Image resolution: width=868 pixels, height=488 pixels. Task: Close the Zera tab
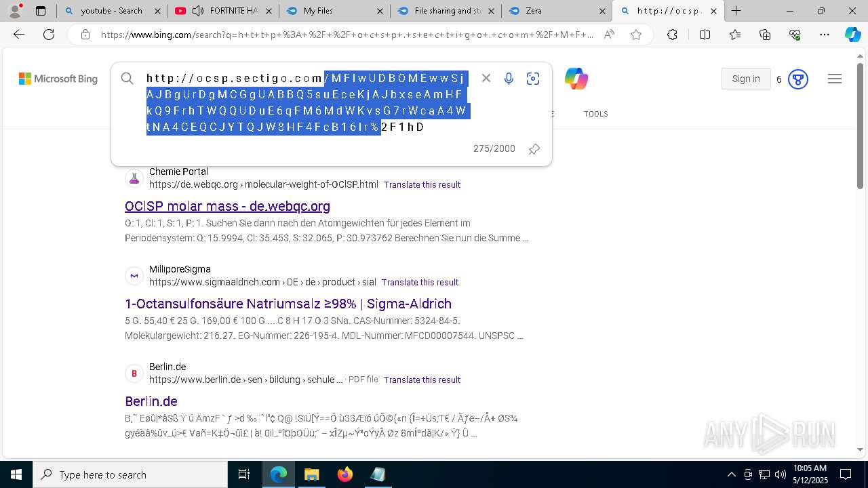pyautogui.click(x=603, y=11)
